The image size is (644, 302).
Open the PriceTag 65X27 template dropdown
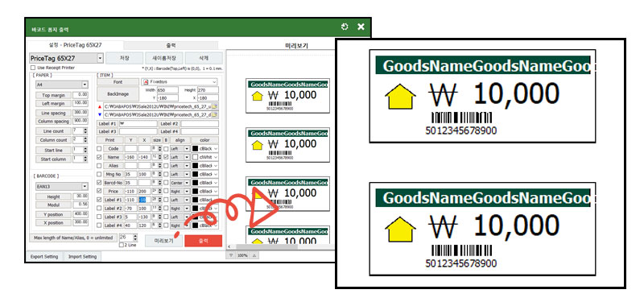[x=100, y=58]
